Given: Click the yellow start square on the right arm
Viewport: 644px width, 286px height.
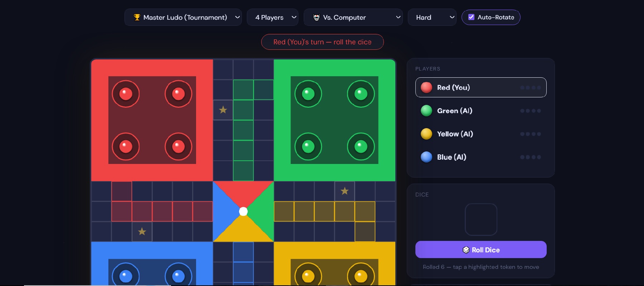Looking at the screenshot, I should 365,232.
